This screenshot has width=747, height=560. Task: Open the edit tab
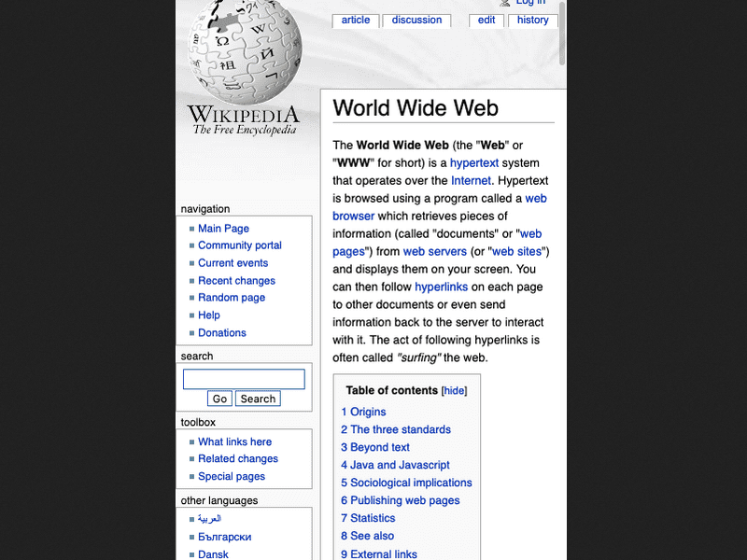pos(486,21)
